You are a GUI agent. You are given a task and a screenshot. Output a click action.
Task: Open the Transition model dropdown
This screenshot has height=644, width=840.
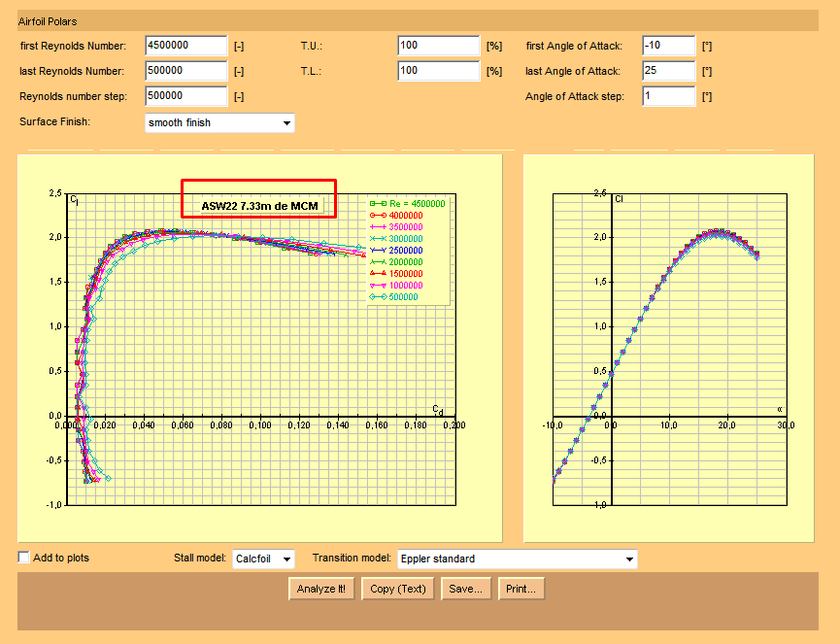pyautogui.click(x=517, y=559)
